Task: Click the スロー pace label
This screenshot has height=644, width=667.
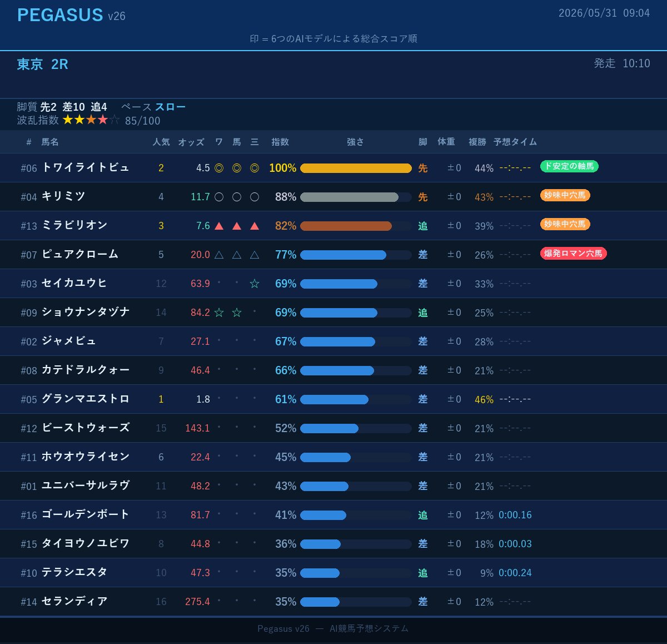Action: (170, 107)
